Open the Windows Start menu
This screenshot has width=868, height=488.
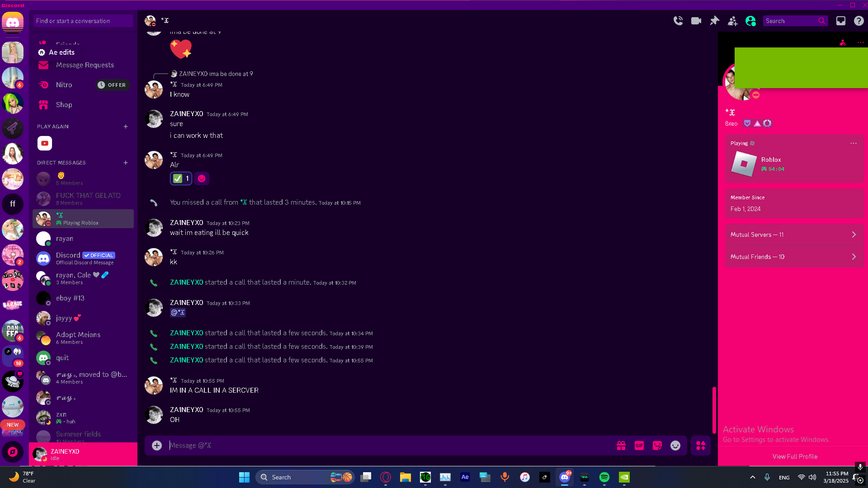244,477
